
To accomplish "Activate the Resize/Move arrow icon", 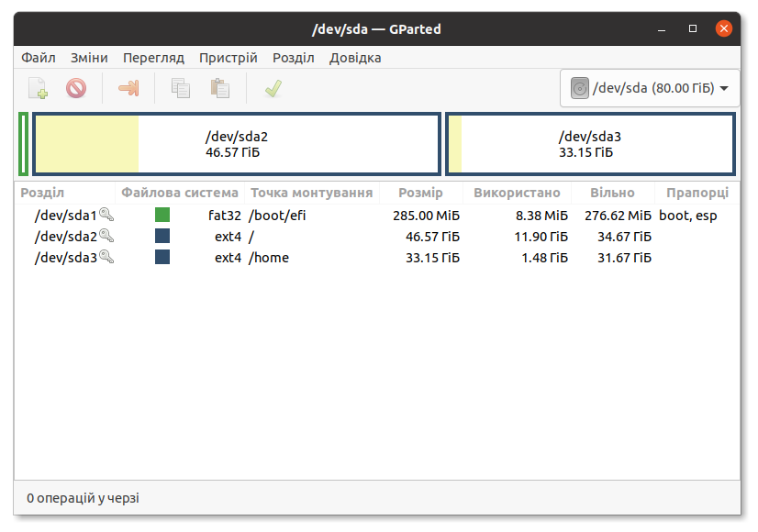I will click(128, 88).
